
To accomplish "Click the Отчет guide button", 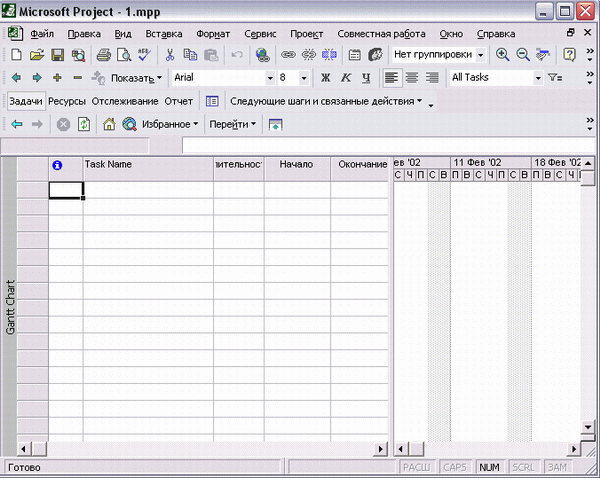I will point(179,101).
